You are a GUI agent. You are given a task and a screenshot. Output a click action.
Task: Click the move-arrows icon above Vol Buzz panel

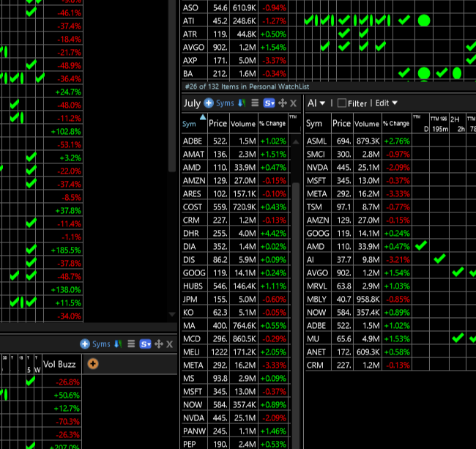coord(159,344)
